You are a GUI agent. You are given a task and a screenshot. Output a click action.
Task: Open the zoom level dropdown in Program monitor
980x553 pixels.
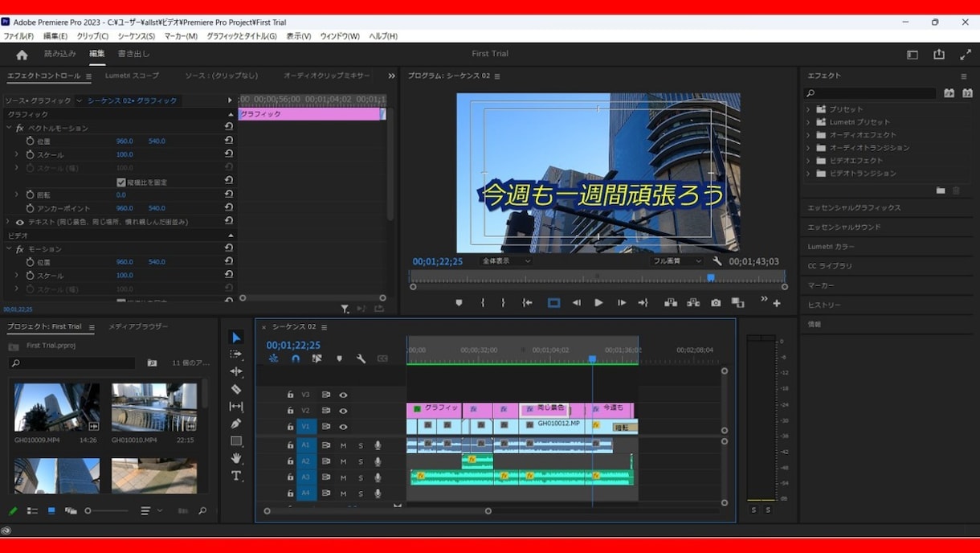[506, 261]
